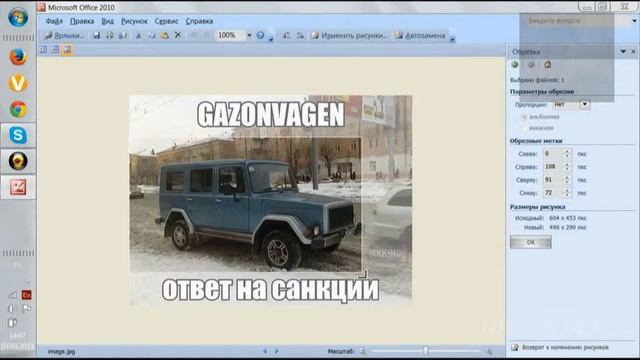640x360 pixels.
Task: Open the Ярлыки shortcuts button
Action: [64, 36]
